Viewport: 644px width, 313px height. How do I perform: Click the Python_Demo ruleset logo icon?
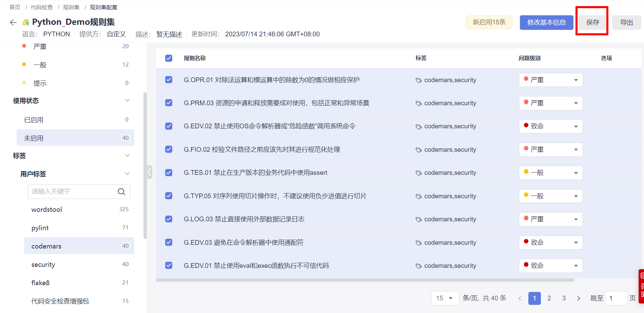[26, 22]
